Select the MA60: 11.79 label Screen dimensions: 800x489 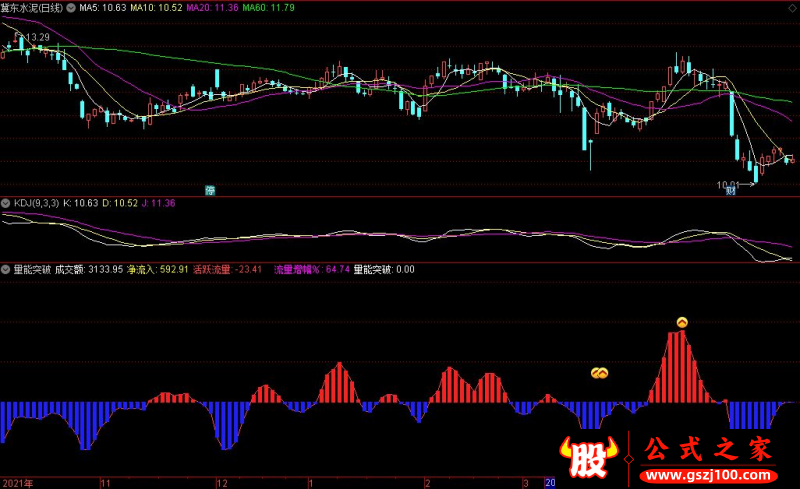[268, 8]
